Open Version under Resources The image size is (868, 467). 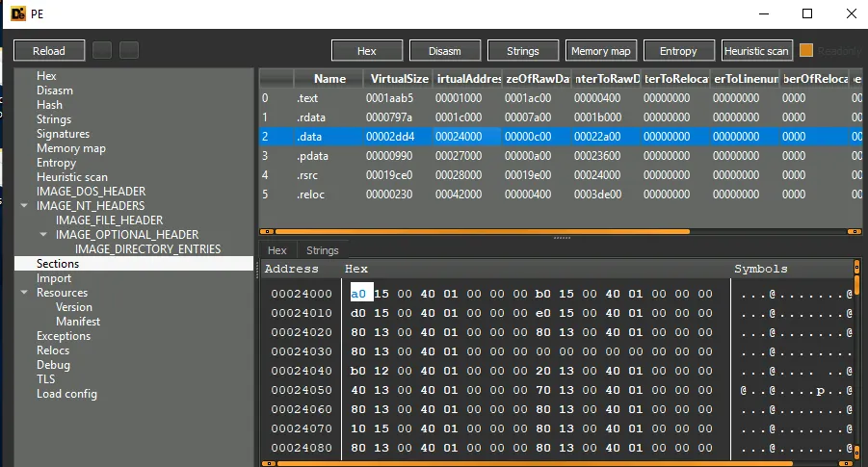point(74,307)
